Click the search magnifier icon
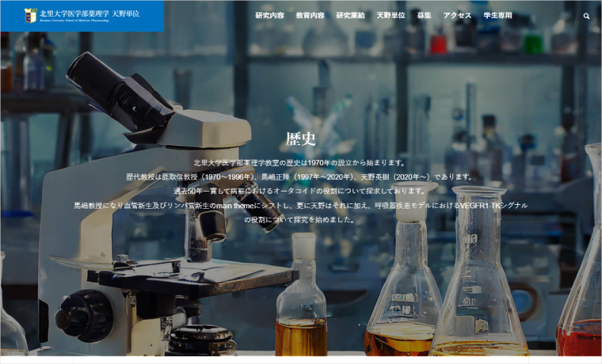The height and width of the screenshot is (364, 602). point(586,16)
